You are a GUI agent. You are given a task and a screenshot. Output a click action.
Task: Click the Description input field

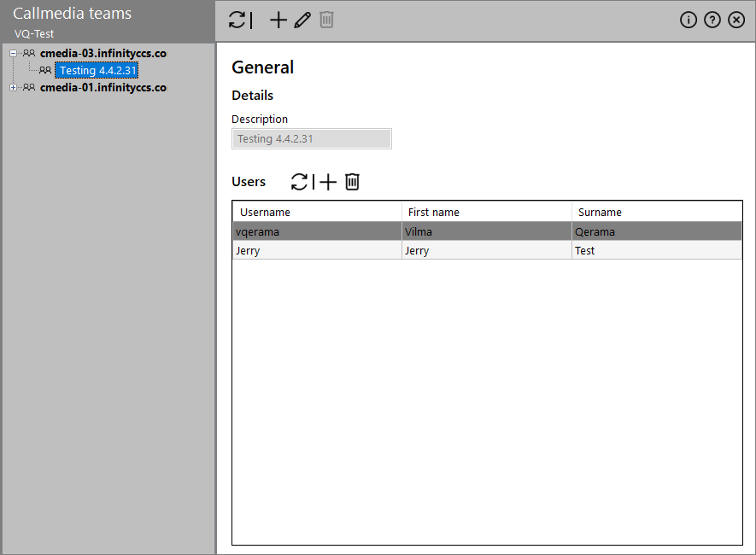[x=312, y=138]
